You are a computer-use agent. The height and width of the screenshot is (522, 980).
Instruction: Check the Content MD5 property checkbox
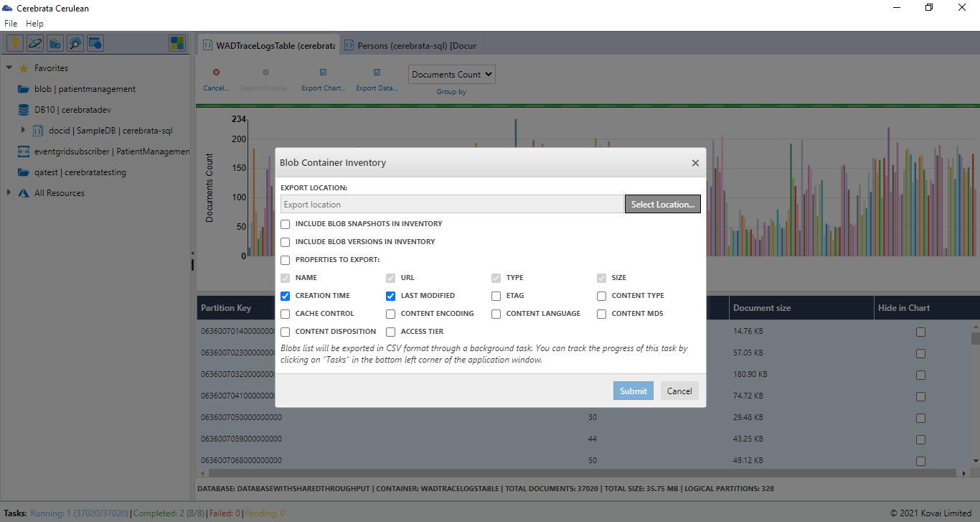tap(602, 314)
